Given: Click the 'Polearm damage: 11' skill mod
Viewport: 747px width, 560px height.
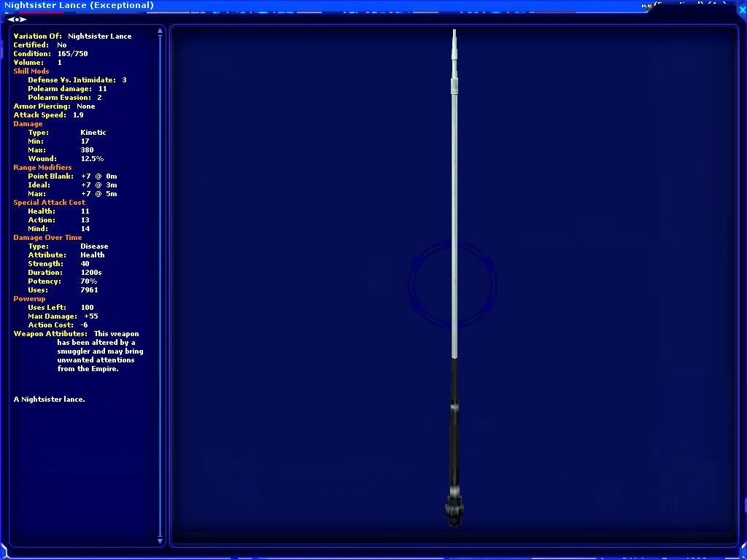Looking at the screenshot, I should pyautogui.click(x=67, y=88).
